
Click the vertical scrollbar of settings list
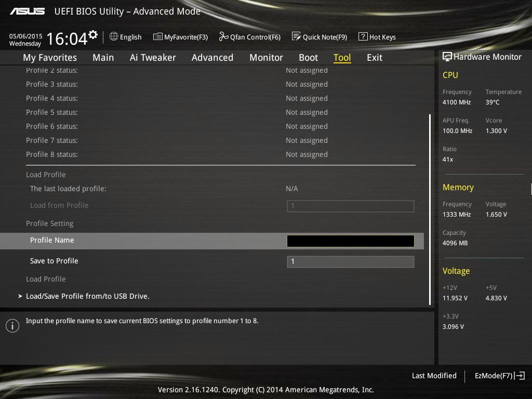[430, 209]
